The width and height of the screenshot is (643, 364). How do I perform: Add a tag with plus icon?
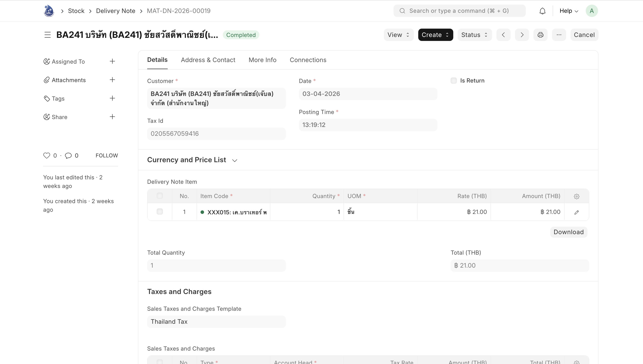click(112, 98)
